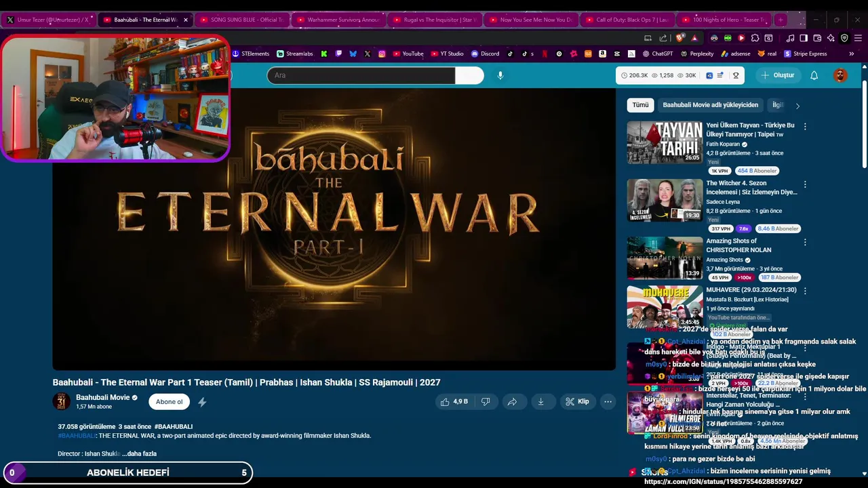Click the lightning bolt next to Abone ol
This screenshot has width=868, height=488.
202,402
